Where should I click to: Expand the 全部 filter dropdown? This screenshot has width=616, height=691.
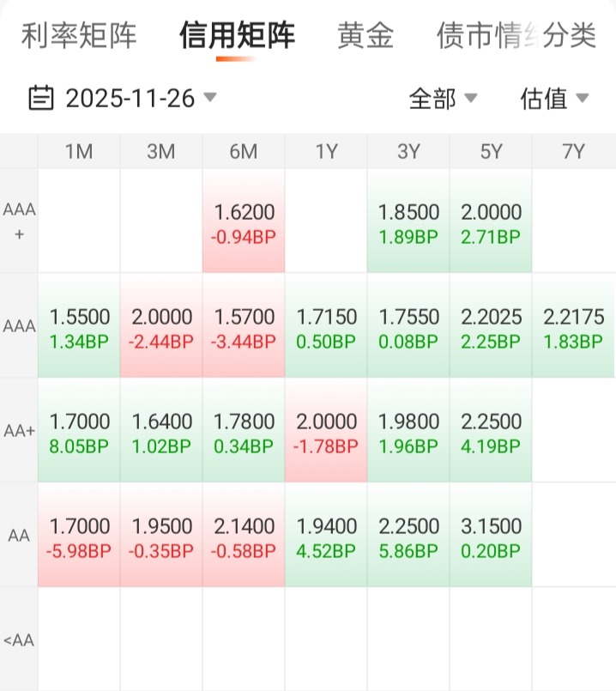tap(443, 99)
